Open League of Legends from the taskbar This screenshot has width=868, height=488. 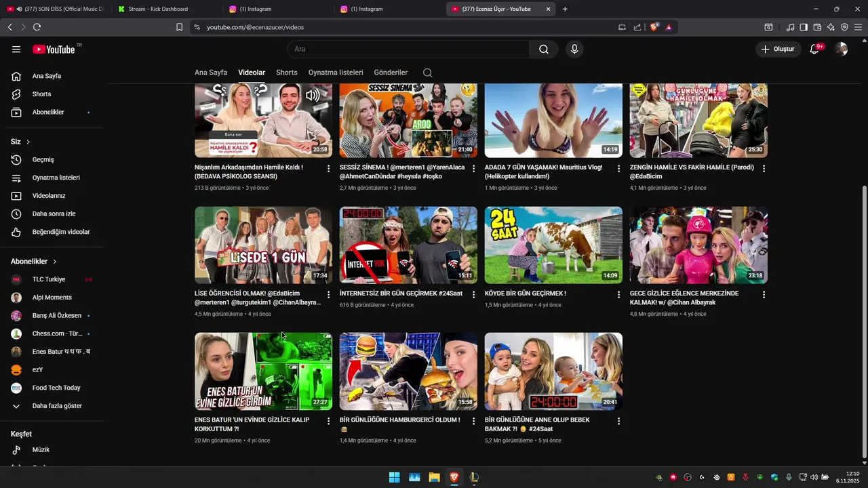coord(474,477)
